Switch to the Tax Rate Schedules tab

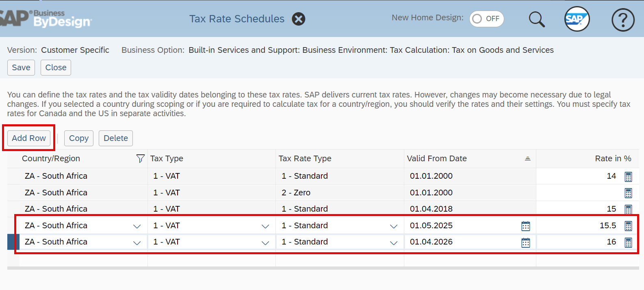tap(237, 19)
